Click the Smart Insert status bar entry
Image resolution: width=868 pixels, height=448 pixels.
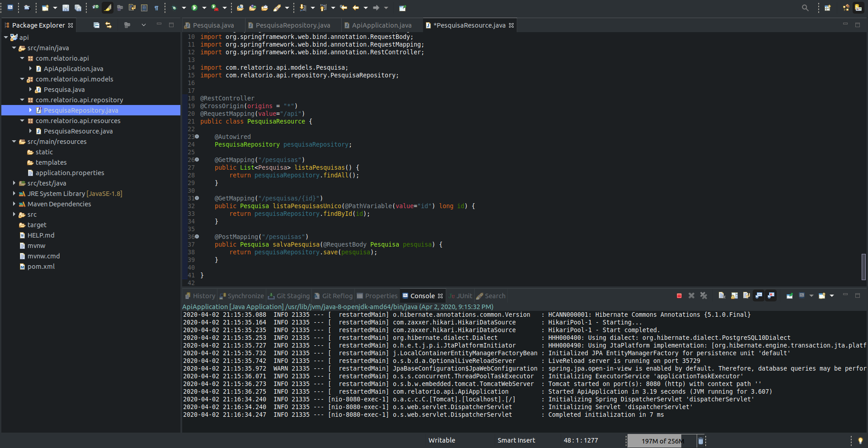tap(516, 440)
